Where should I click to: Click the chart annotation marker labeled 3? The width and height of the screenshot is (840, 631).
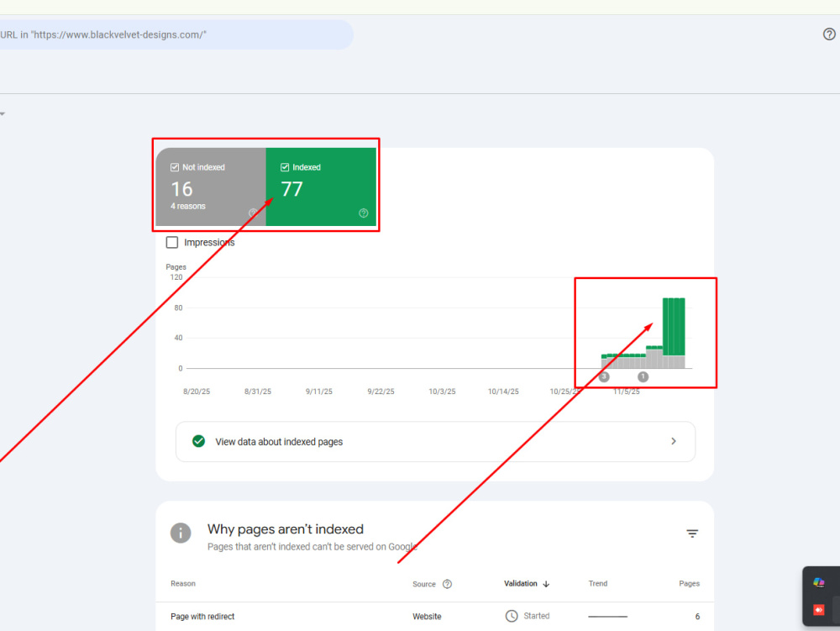click(604, 376)
